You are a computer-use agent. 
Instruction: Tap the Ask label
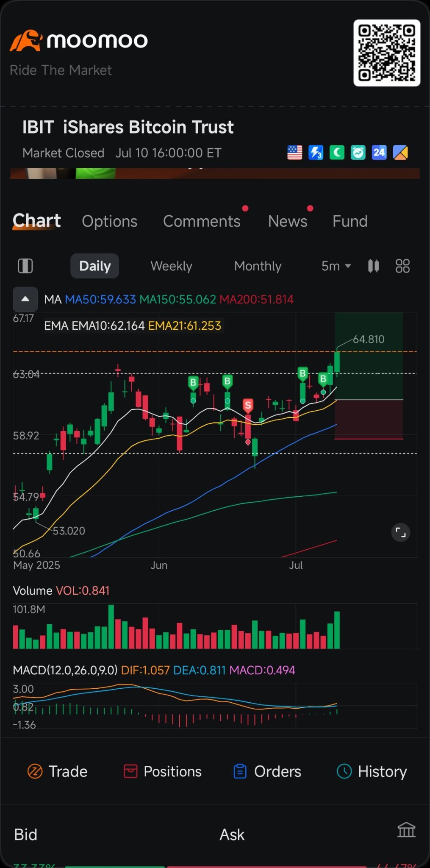[x=232, y=835]
